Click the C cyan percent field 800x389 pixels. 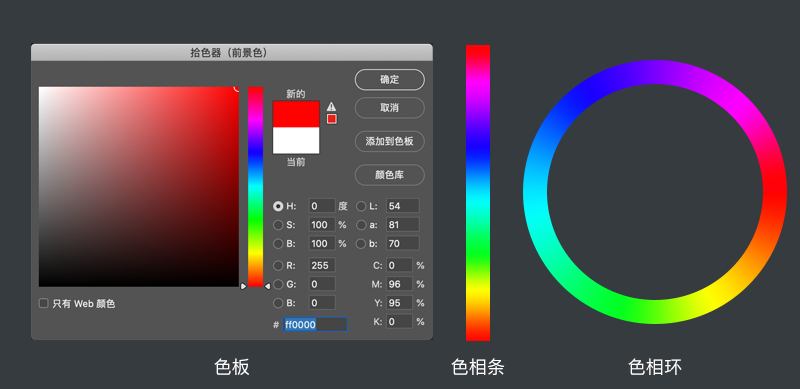(399, 265)
